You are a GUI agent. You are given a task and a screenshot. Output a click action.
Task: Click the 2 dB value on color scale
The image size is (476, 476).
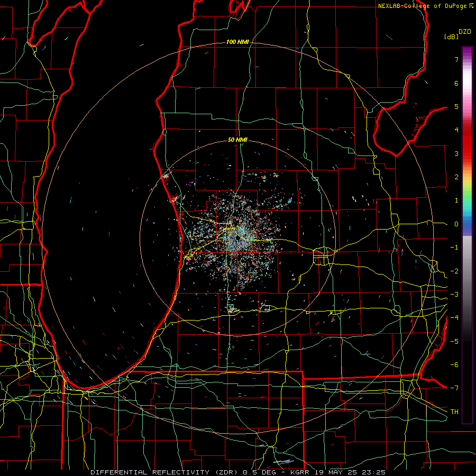point(456,177)
